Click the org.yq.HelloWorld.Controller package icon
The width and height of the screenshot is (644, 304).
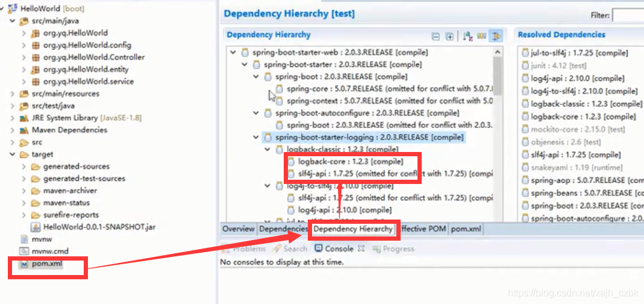[x=36, y=57]
